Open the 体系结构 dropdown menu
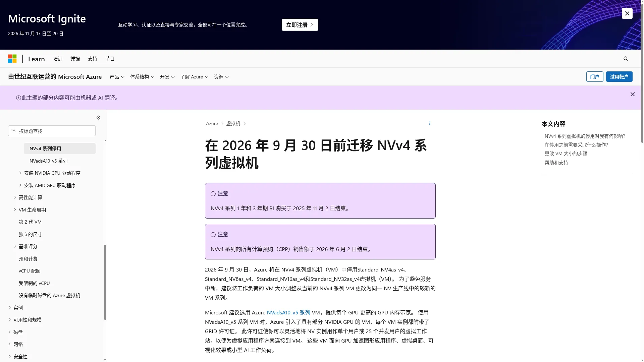This screenshot has width=644, height=362. pyautogui.click(x=142, y=77)
